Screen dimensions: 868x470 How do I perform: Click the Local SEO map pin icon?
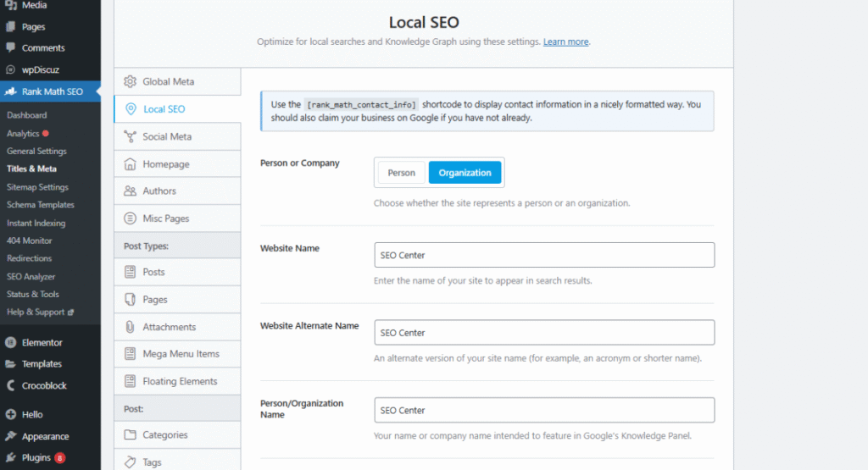[x=131, y=109]
